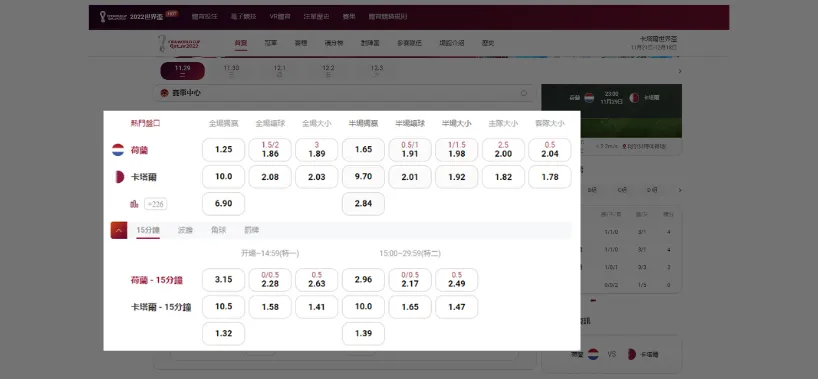Switch to the 角球 tab

tap(219, 230)
